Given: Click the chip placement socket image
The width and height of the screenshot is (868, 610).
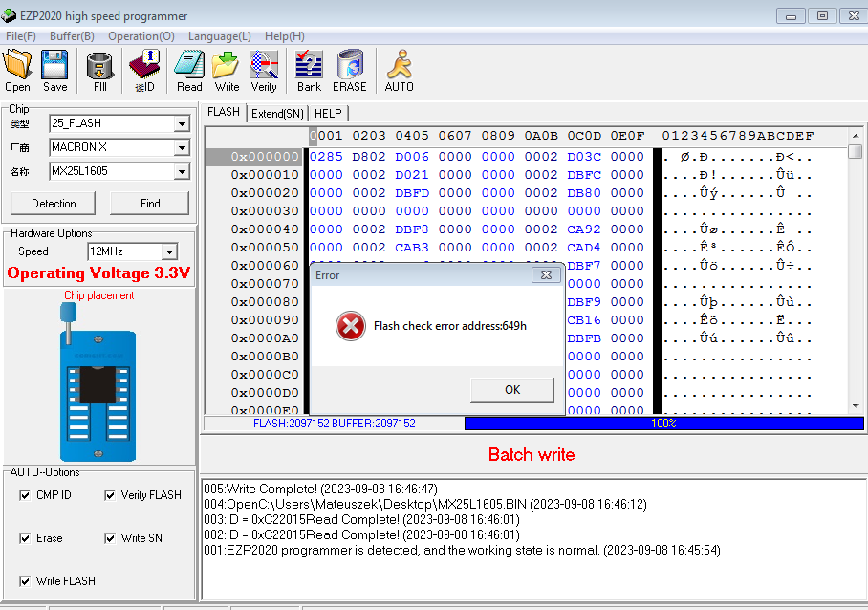Looking at the screenshot, I should click(x=98, y=382).
